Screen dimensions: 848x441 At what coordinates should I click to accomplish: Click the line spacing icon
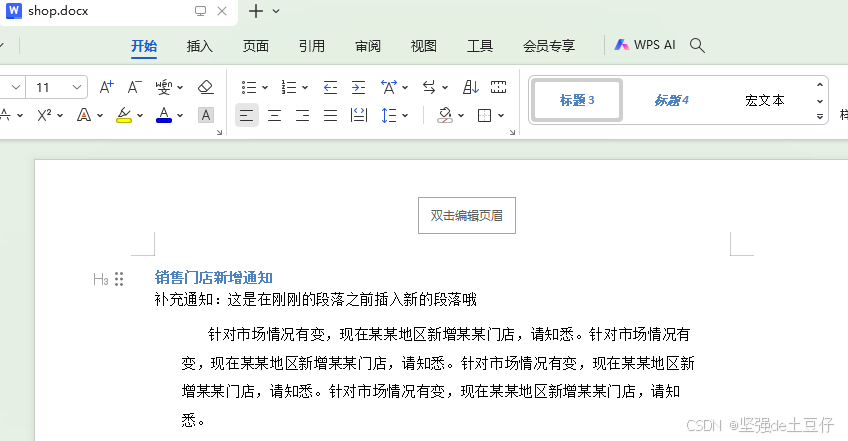point(389,115)
